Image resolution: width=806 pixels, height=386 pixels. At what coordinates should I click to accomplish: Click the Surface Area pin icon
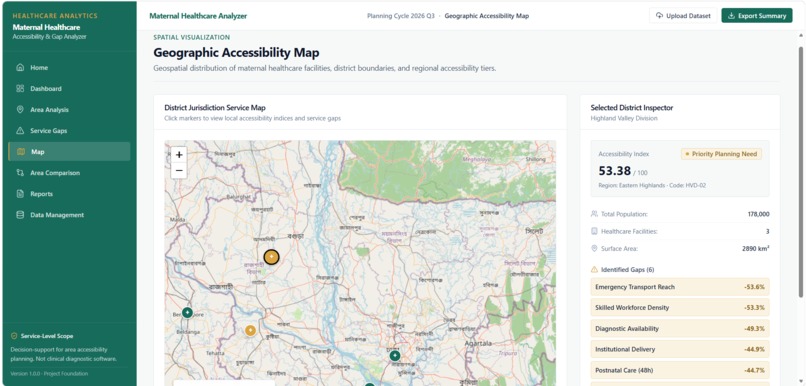[594, 249]
